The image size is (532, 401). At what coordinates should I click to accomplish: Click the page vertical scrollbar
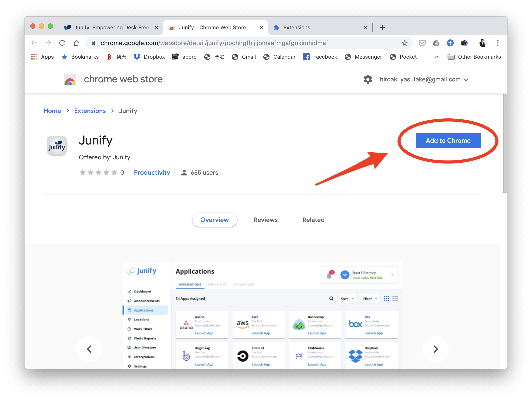click(505, 143)
